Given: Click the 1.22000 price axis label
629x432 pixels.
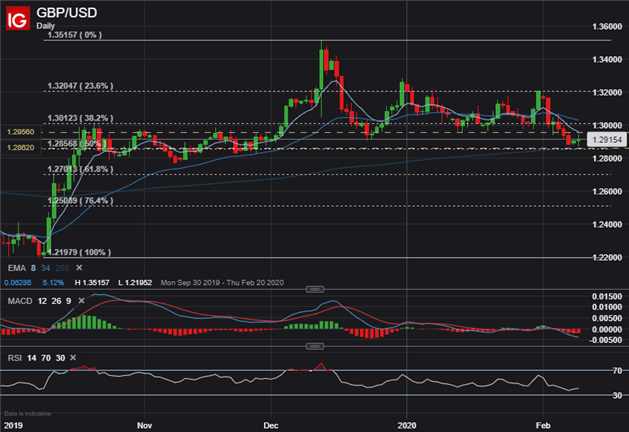Looking at the screenshot, I should click(x=607, y=257).
